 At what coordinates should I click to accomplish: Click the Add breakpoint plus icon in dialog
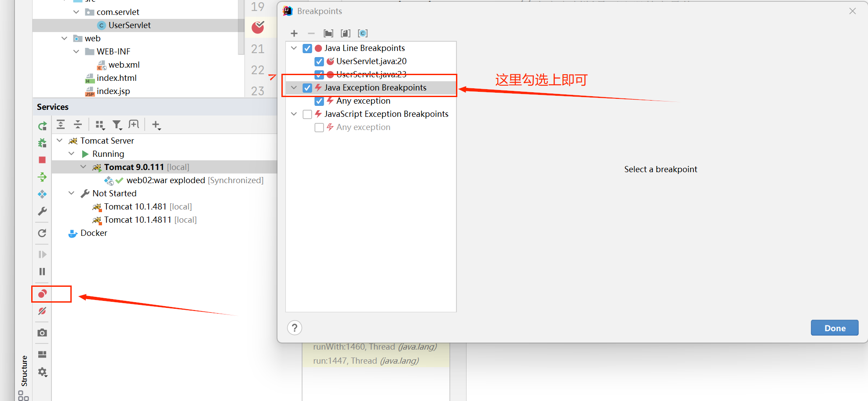pos(294,33)
